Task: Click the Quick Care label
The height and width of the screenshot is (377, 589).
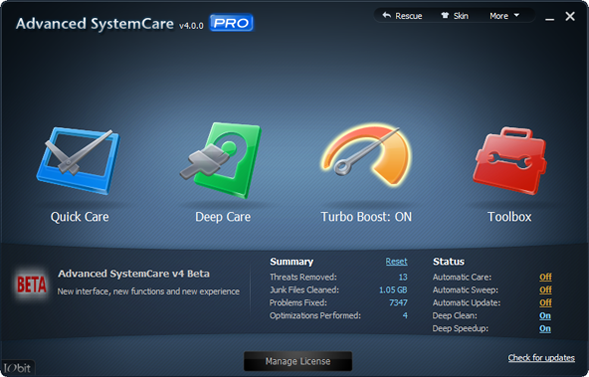Action: pos(80,217)
